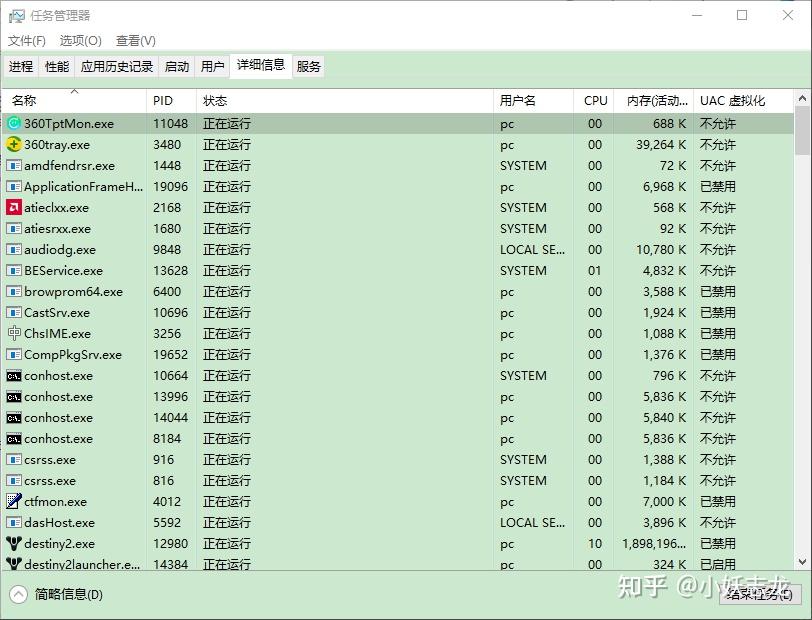This screenshot has width=812, height=620.
Task: Click the CastSrv.exe process icon
Action: (x=14, y=312)
